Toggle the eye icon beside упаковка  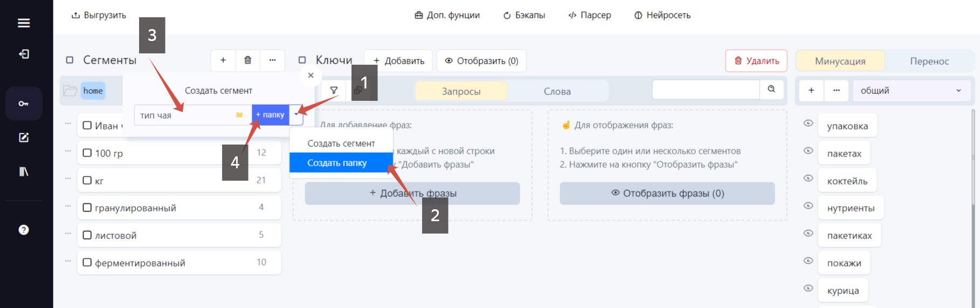(808, 123)
